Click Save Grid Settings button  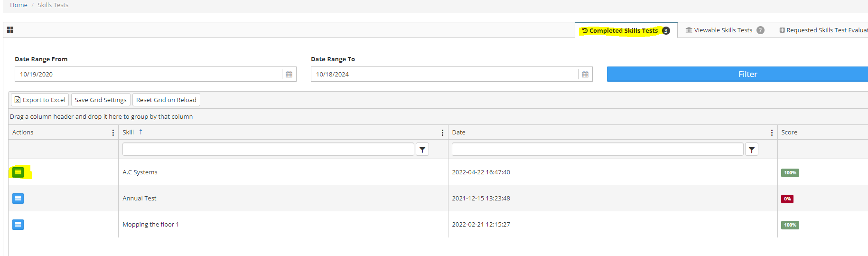[101, 100]
